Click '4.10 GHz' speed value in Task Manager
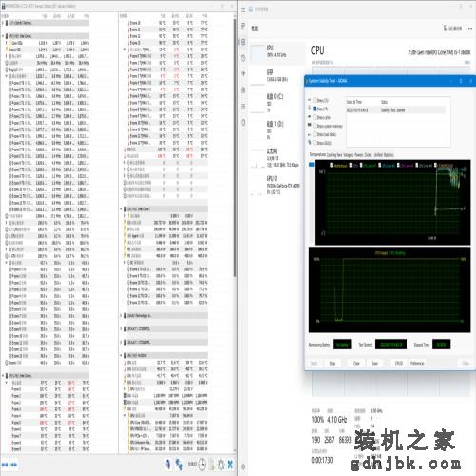The image size is (476, 476). [x=337, y=420]
